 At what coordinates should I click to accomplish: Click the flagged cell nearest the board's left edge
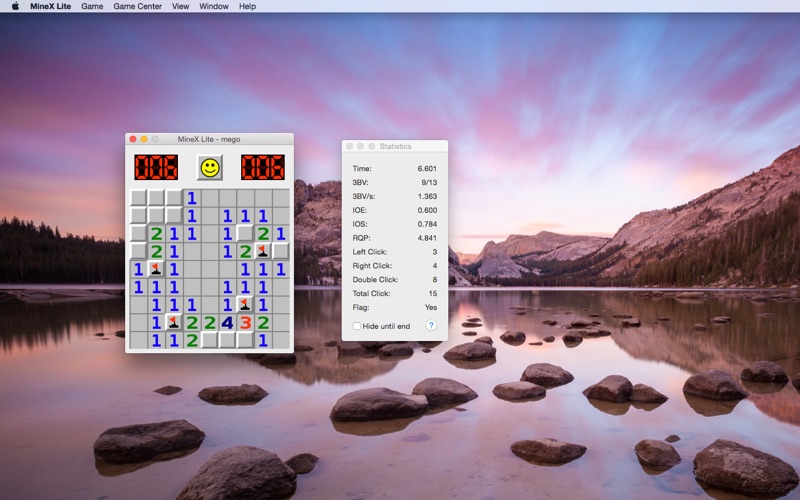coord(155,268)
